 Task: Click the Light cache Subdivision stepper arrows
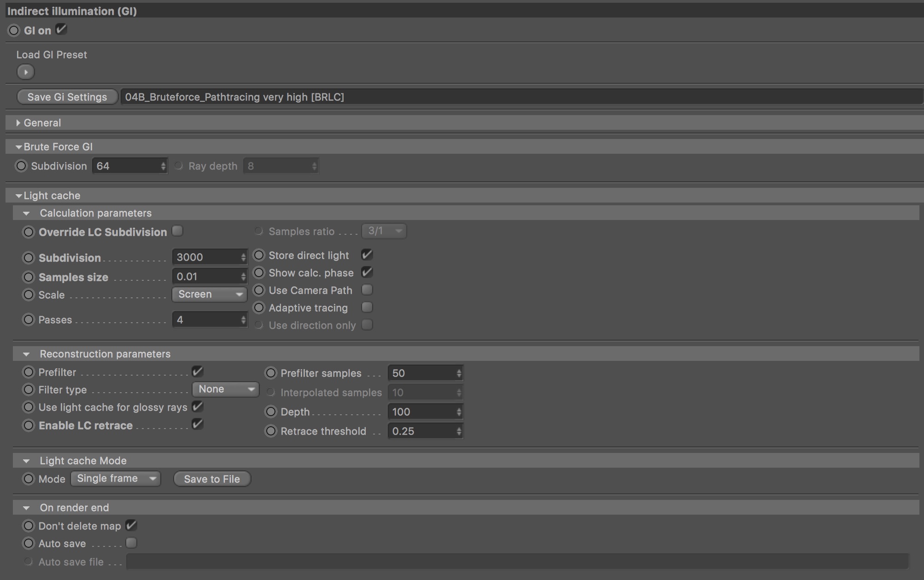coord(243,257)
